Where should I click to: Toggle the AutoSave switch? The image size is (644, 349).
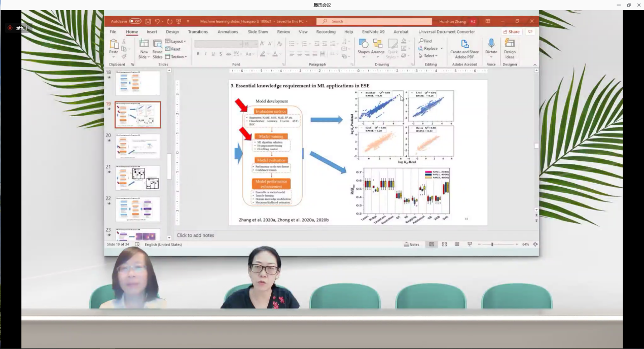click(135, 21)
